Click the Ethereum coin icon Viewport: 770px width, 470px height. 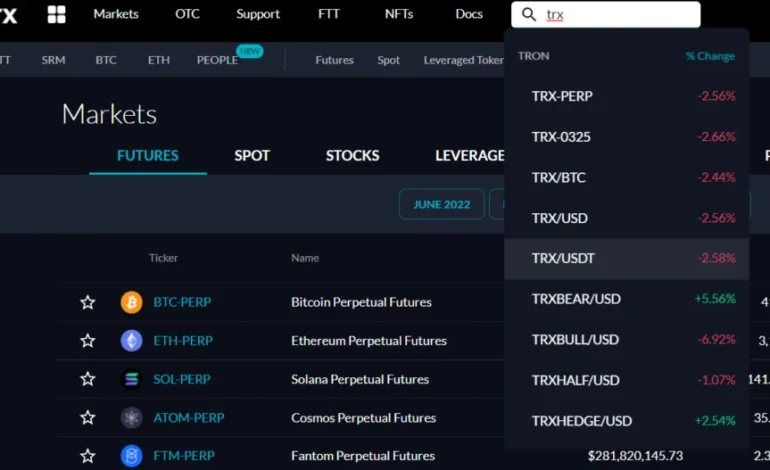click(131, 340)
